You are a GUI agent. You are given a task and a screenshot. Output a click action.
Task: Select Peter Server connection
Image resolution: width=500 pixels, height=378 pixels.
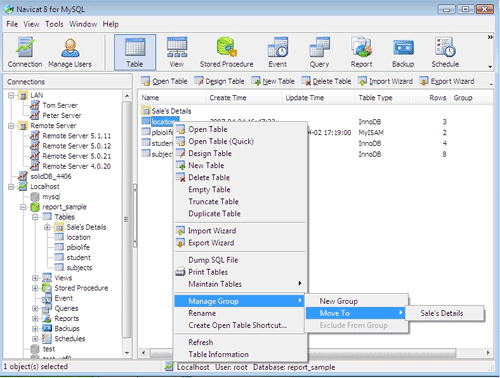[x=62, y=115]
